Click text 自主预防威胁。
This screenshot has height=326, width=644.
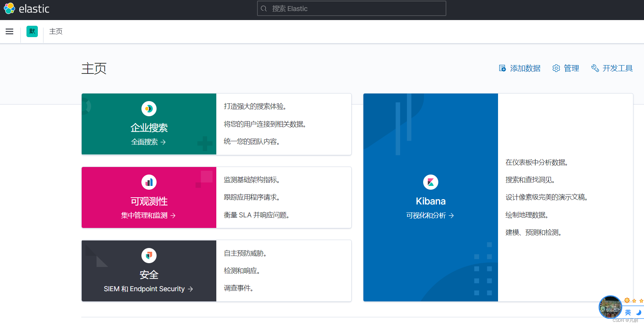[246, 253]
